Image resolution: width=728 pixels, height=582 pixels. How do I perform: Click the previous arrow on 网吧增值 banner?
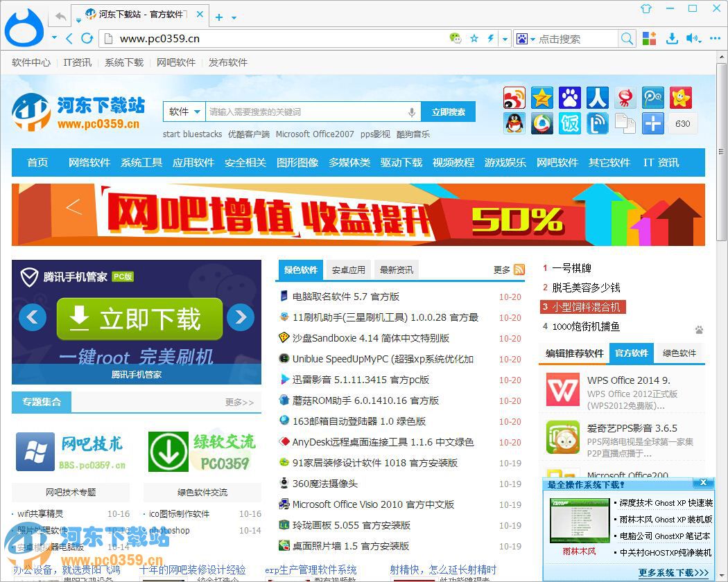73,206
